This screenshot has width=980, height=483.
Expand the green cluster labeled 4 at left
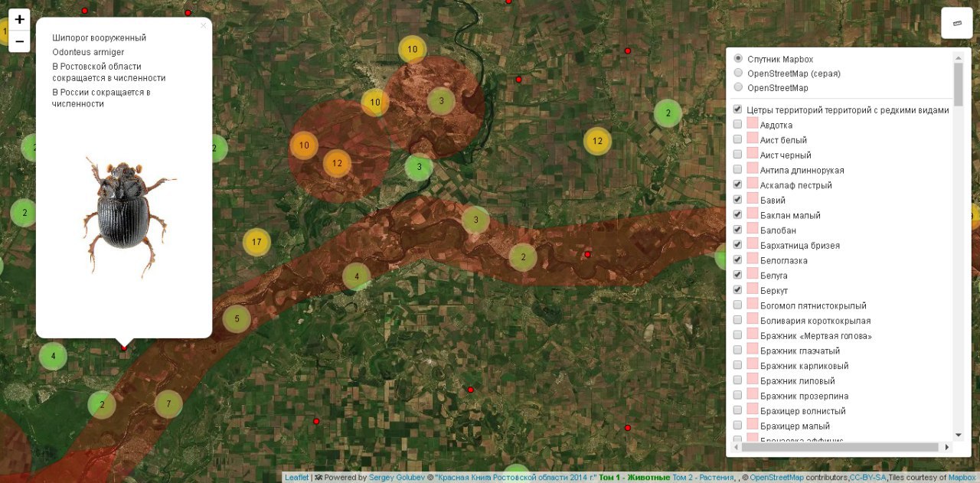click(53, 356)
